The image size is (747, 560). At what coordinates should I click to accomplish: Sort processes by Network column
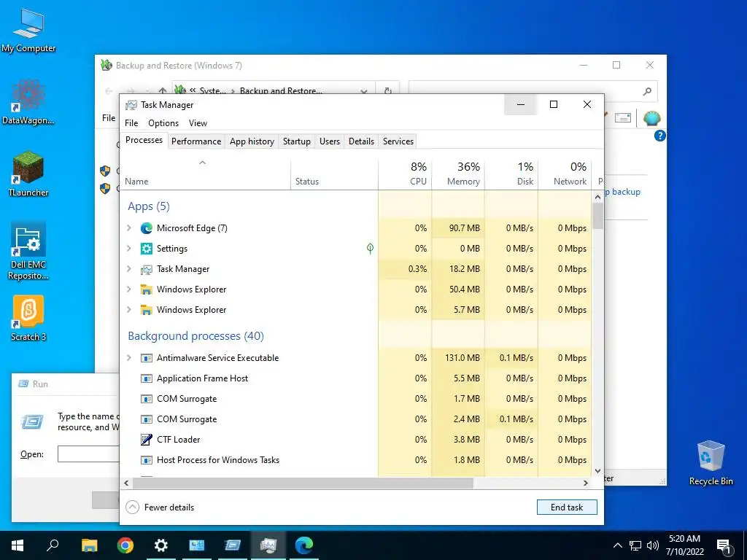tap(565, 174)
